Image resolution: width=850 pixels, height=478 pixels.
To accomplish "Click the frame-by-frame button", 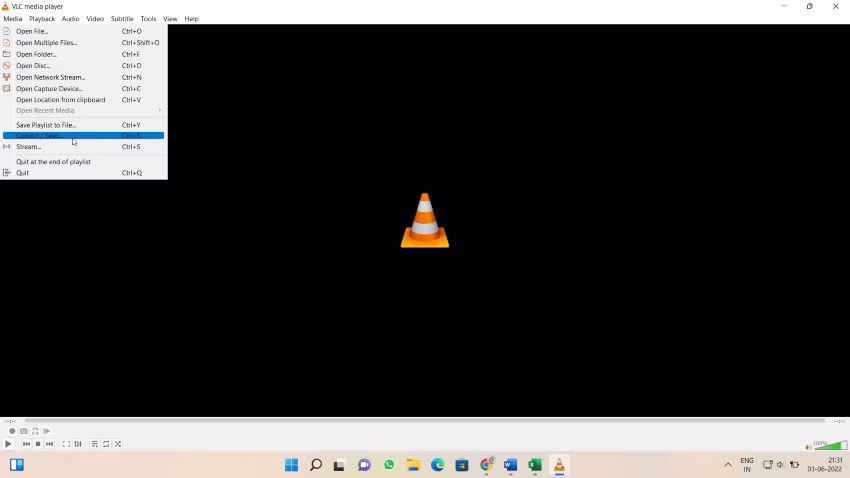I will [x=47, y=431].
